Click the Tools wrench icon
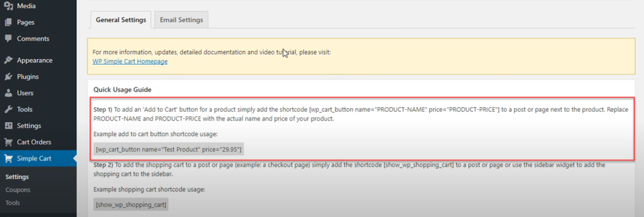This screenshot has width=644, height=217. click(x=9, y=109)
